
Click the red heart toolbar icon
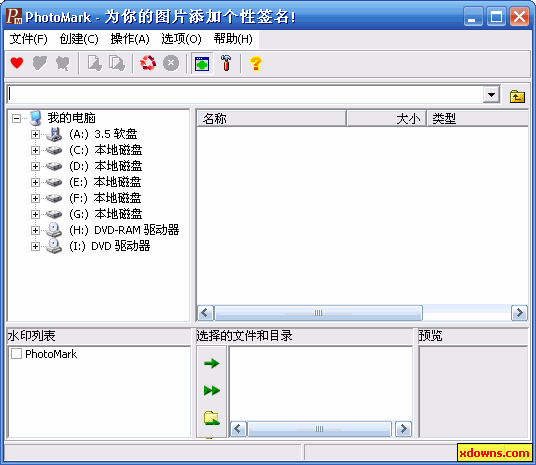[17, 63]
